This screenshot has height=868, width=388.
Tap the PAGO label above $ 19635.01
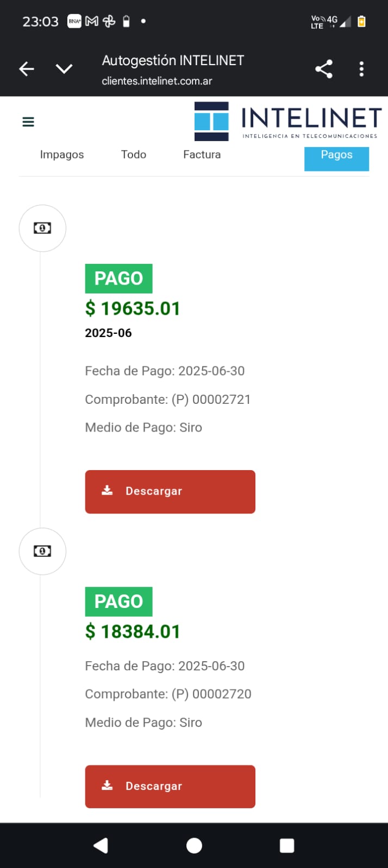click(118, 278)
